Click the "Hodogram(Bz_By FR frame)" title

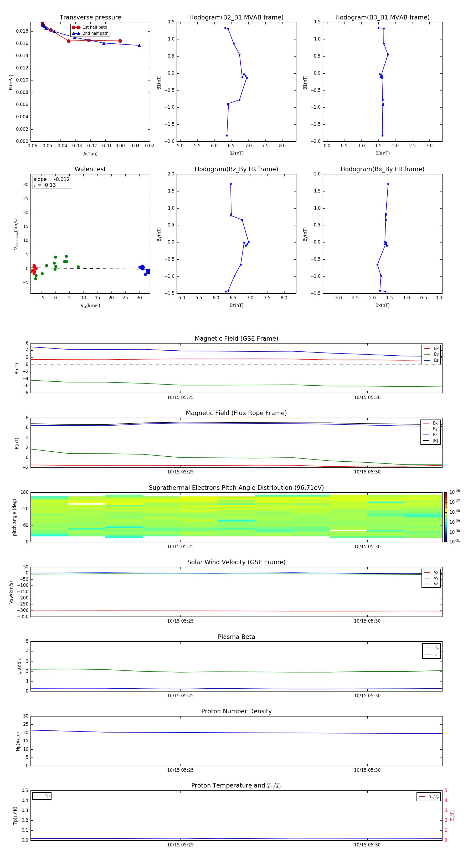click(236, 169)
